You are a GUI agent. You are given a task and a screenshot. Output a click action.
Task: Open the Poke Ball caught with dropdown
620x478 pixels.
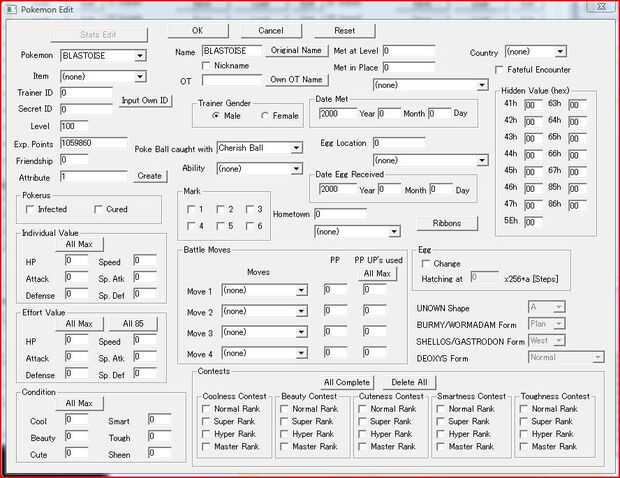[296, 148]
